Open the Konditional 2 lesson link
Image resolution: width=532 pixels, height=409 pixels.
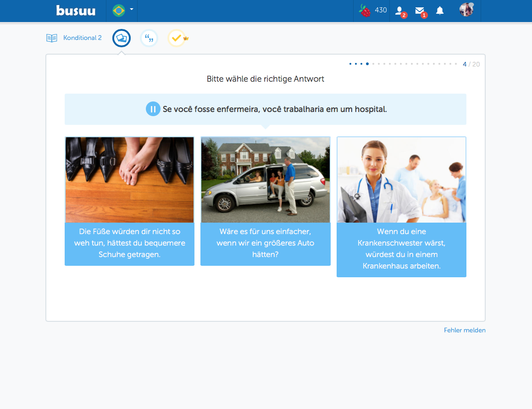coord(83,38)
